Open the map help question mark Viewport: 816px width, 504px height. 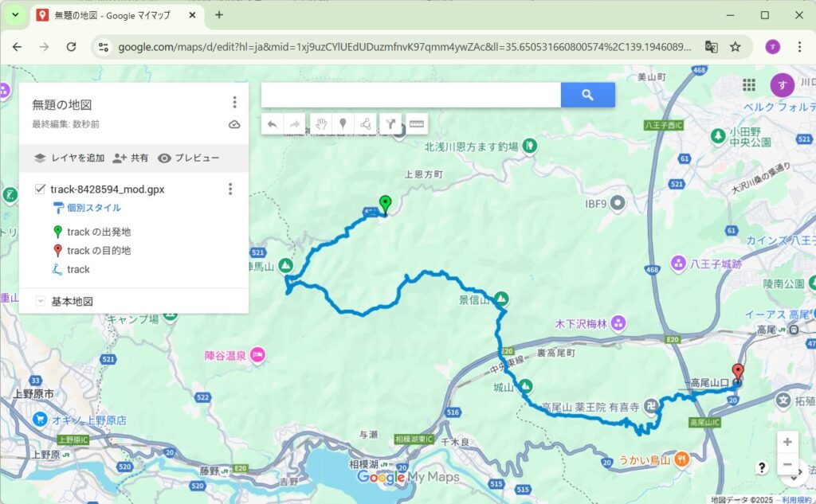[762, 467]
